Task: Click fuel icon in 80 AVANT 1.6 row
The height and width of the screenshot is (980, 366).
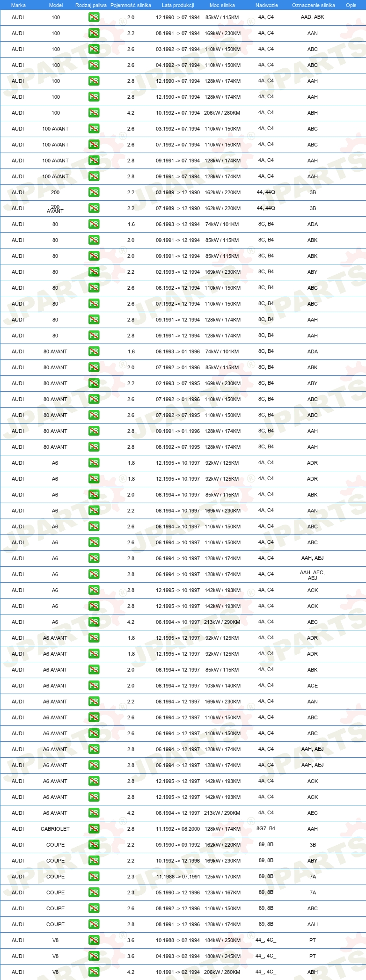Action: (94, 351)
